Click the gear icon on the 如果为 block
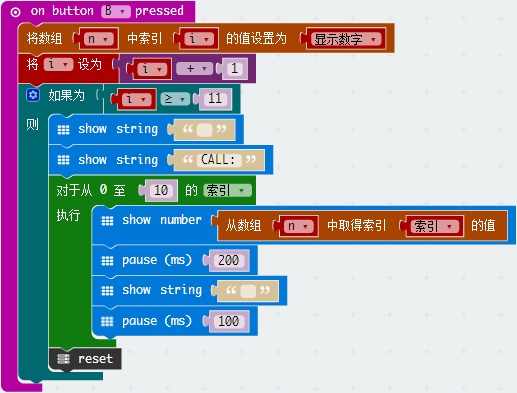The image size is (517, 393). pos(33,95)
